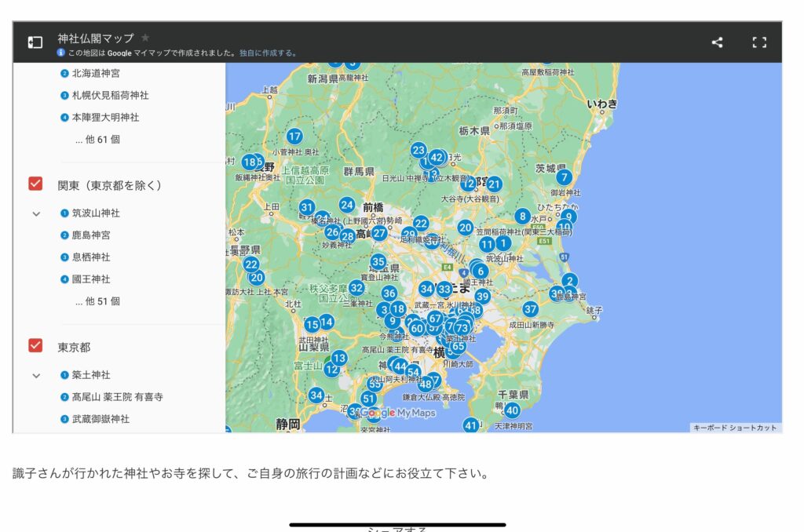This screenshot has height=532, width=804.
Task: Click map marker 7 above 御岩神社
Action: click(564, 177)
